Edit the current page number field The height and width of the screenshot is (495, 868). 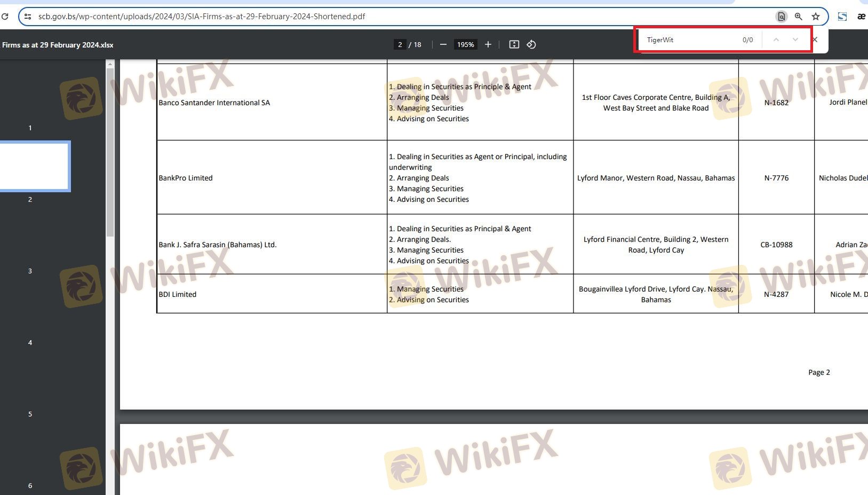pyautogui.click(x=400, y=45)
